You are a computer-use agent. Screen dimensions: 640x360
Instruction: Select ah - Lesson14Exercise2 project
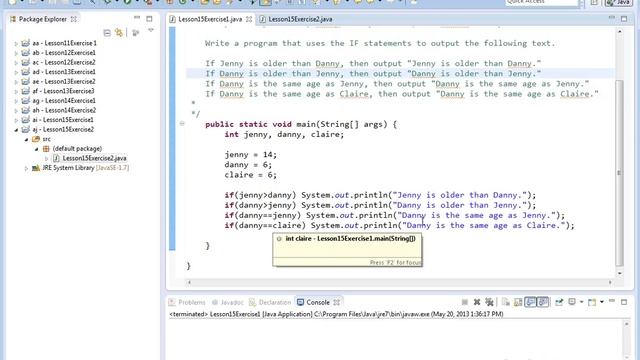click(64, 110)
